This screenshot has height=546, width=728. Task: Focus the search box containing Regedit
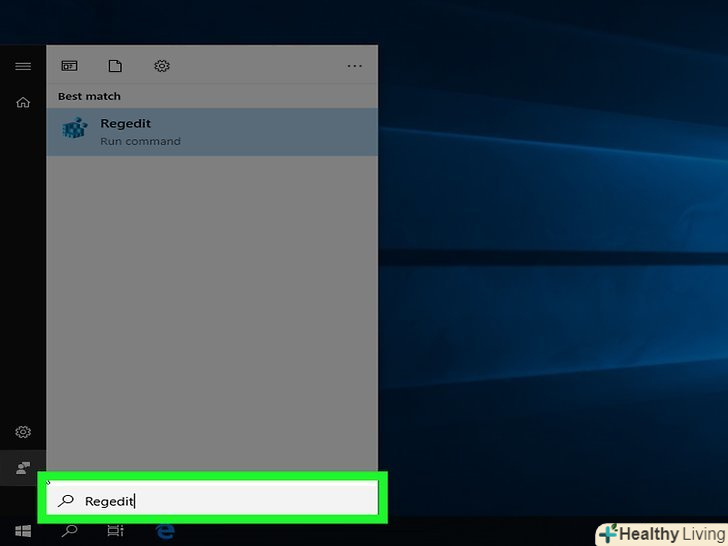point(212,498)
